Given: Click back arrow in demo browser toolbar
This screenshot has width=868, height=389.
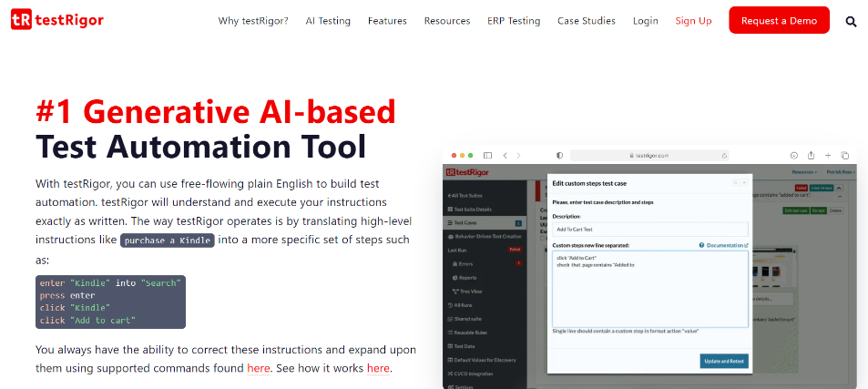Looking at the screenshot, I should [505, 156].
